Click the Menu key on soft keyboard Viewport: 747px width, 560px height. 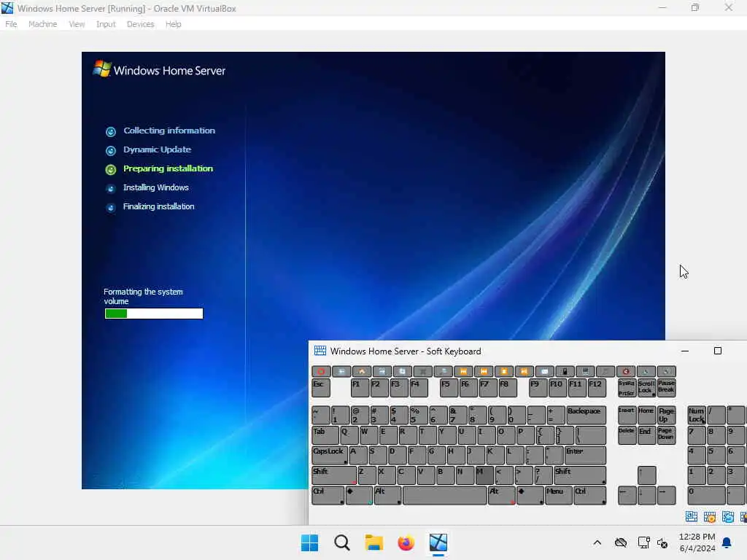pos(558,495)
